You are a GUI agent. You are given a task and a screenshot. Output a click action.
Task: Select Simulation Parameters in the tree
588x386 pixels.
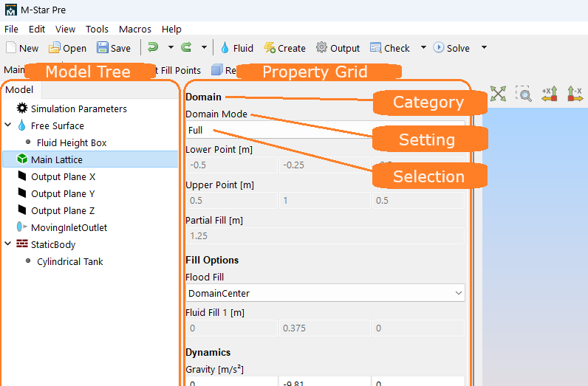79,108
